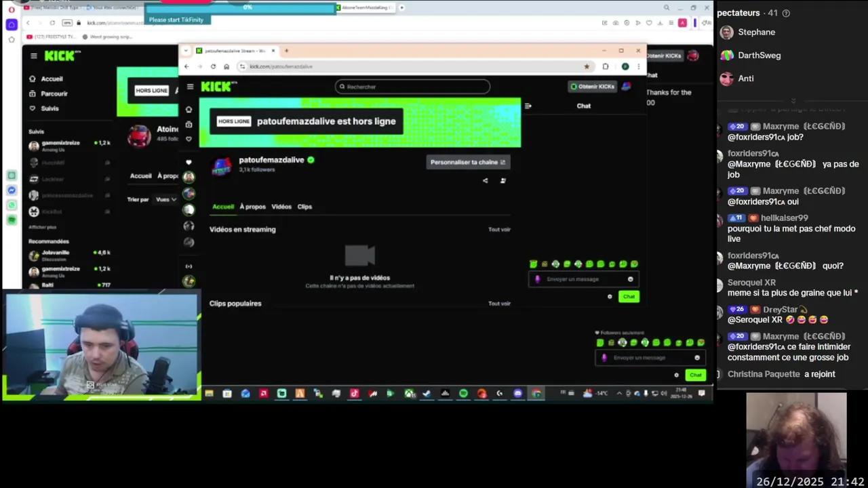
Task: Expand Afficher plus in back Kick sidebar
Action: [x=42, y=227]
